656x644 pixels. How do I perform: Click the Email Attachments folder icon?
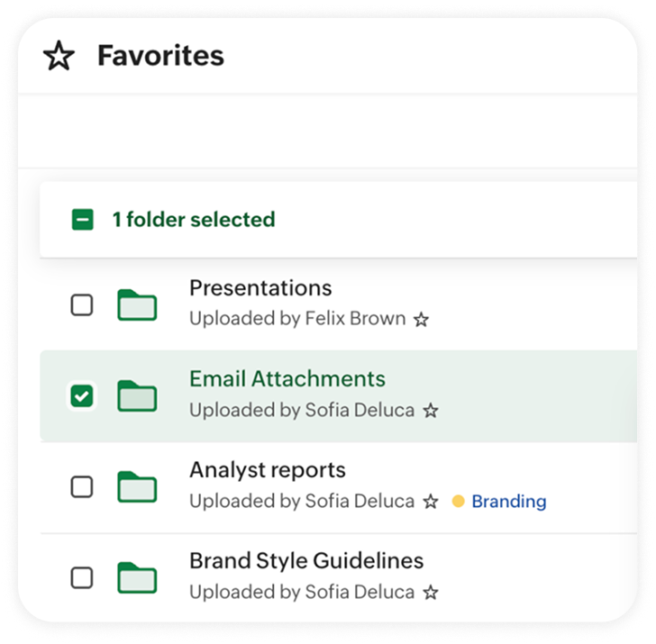(137, 395)
